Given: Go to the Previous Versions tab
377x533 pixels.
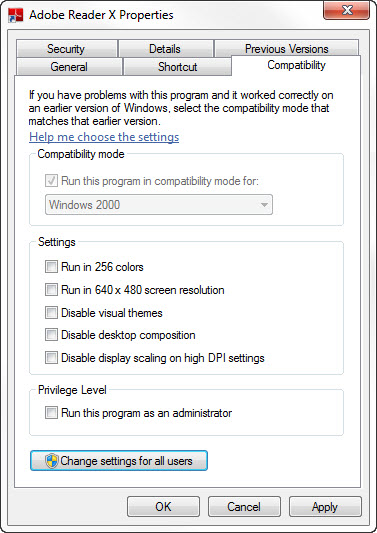Looking at the screenshot, I should point(287,48).
